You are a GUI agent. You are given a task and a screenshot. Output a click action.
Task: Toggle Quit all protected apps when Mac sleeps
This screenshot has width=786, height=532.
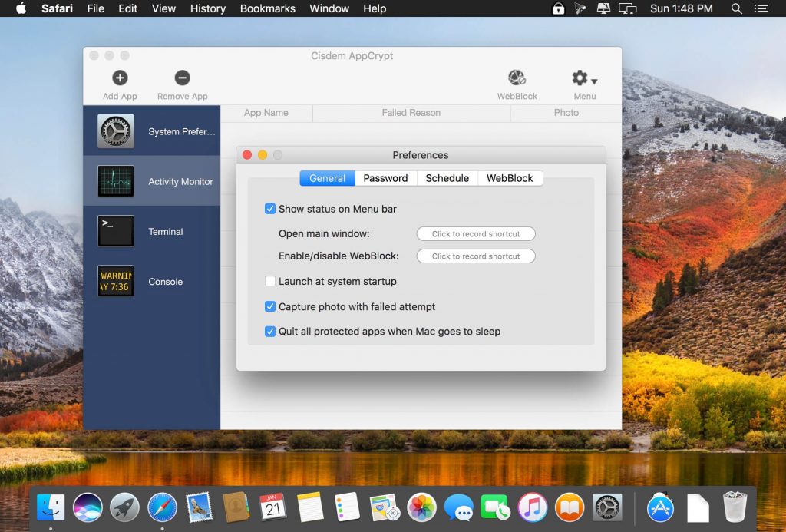[270, 331]
